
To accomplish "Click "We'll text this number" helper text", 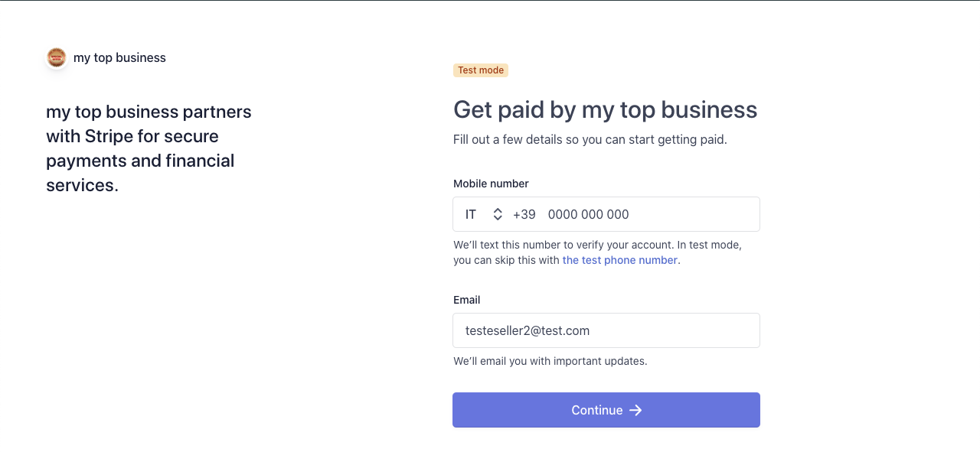I will click(x=598, y=252).
